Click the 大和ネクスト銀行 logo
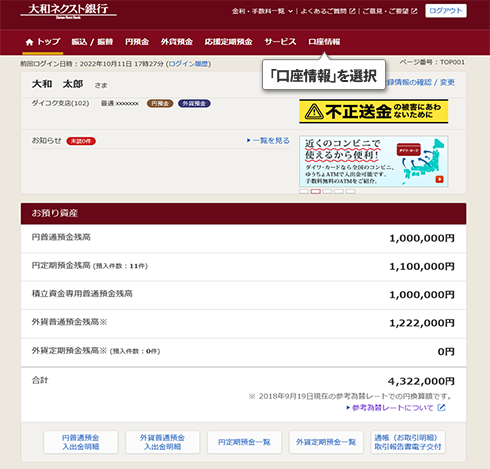This screenshot has width=490, height=469. tap(68, 11)
